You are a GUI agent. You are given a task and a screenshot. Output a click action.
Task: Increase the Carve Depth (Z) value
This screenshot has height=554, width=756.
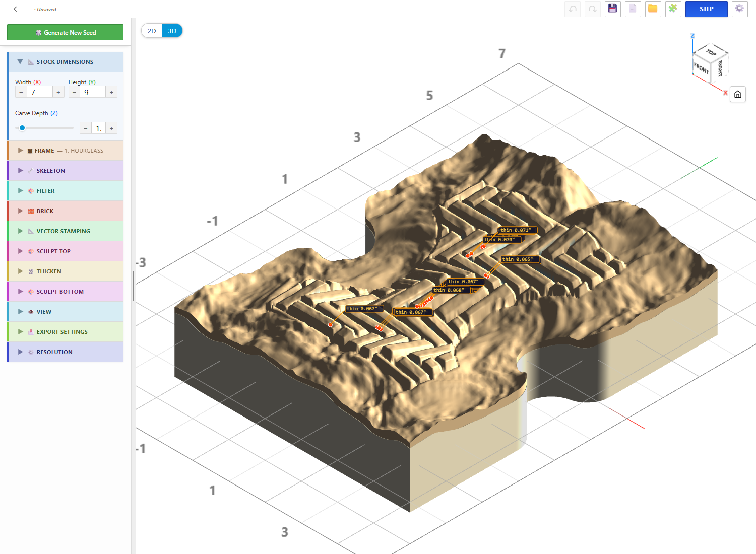(111, 128)
